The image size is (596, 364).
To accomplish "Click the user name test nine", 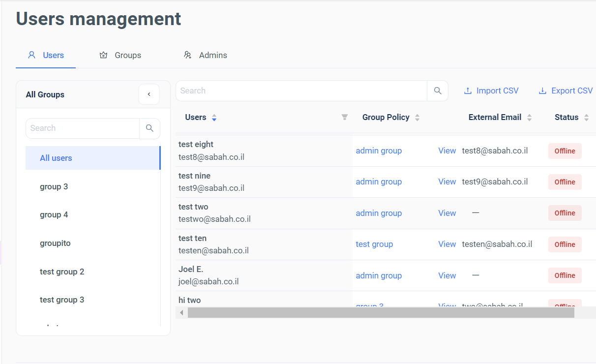I will click(194, 176).
